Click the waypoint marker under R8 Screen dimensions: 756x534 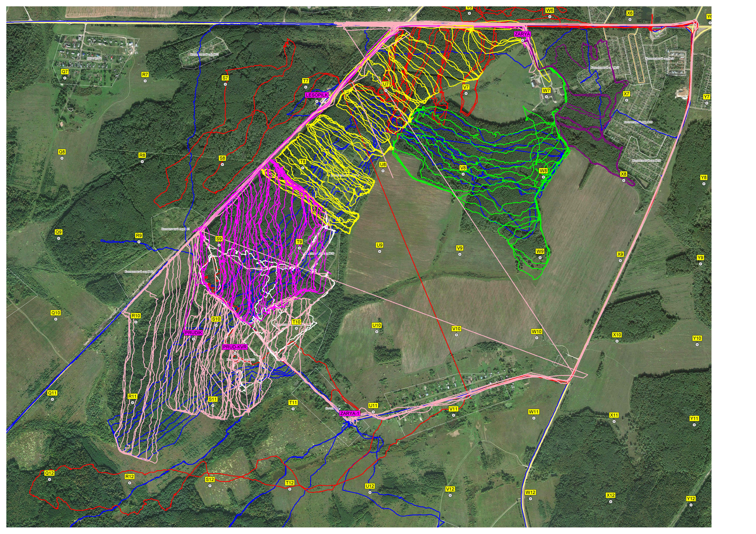tap(142, 162)
